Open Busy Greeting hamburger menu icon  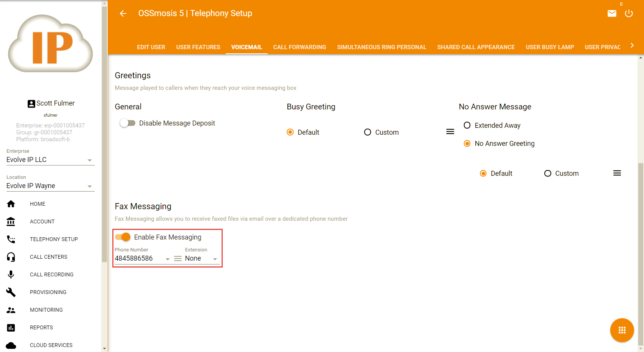coord(450,132)
